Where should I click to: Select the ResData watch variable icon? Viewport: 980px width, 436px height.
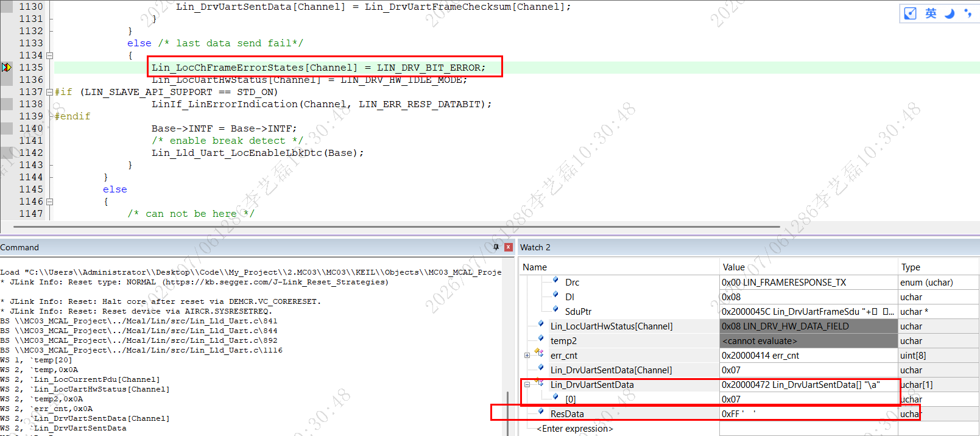(x=540, y=412)
